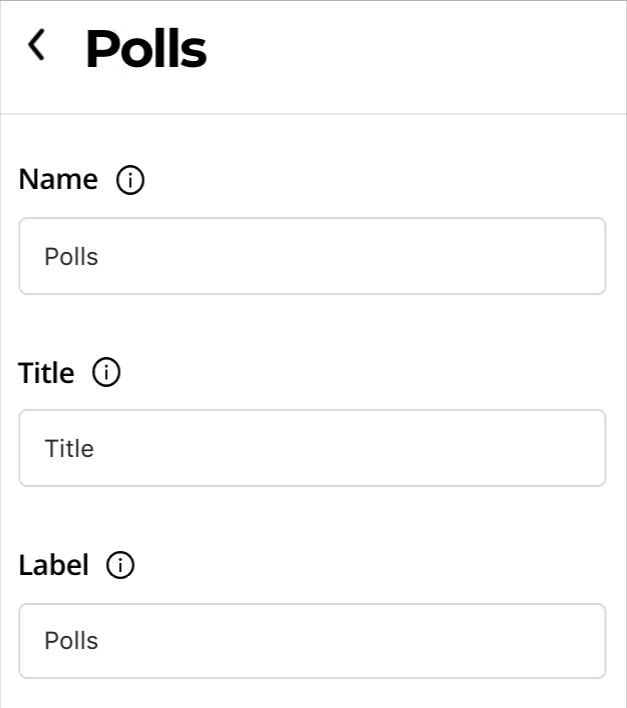Click the Polls page heading
This screenshot has height=708, width=627.
(x=146, y=48)
